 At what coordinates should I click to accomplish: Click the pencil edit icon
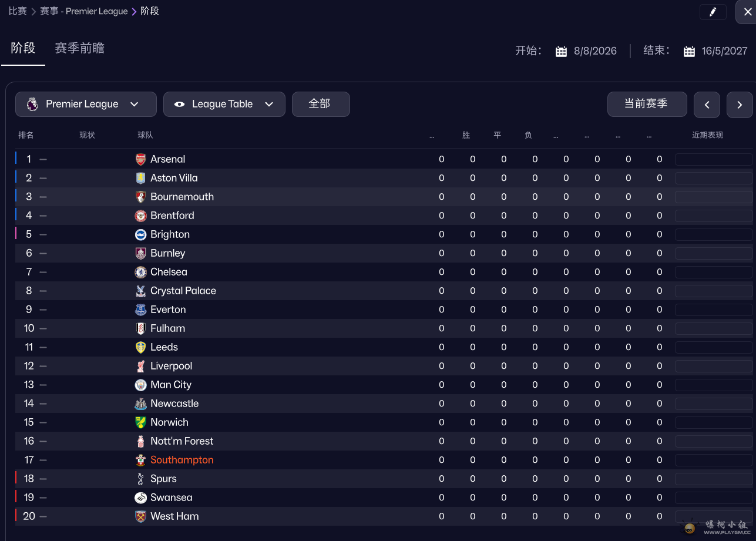click(x=713, y=12)
